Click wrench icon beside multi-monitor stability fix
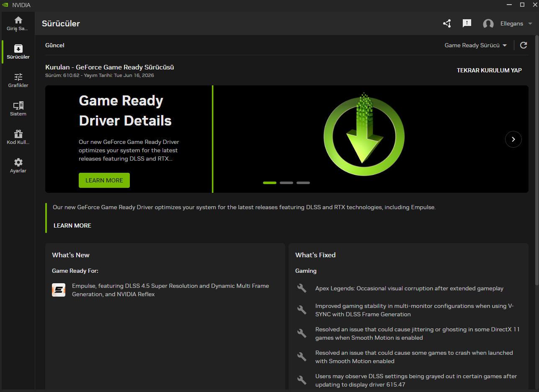539x392 pixels. click(x=302, y=310)
